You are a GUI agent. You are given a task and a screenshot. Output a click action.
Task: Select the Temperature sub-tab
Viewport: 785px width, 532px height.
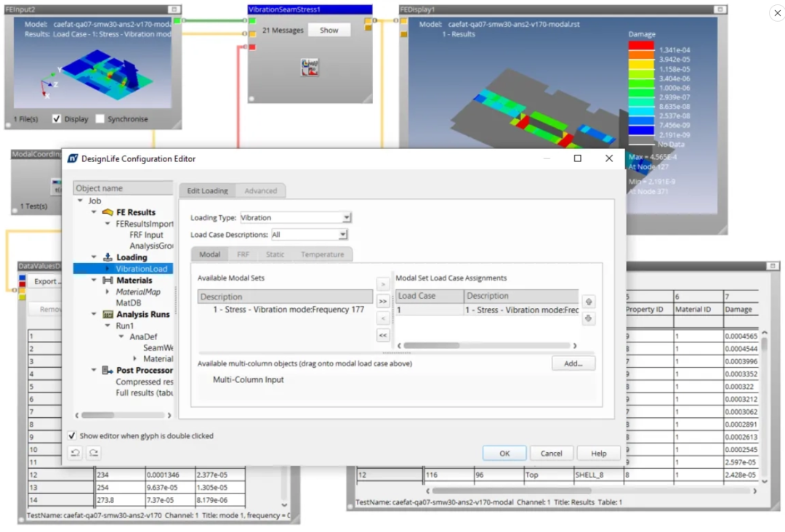323,254
